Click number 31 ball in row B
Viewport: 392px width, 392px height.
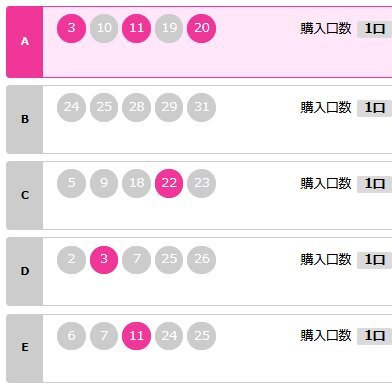click(x=202, y=107)
